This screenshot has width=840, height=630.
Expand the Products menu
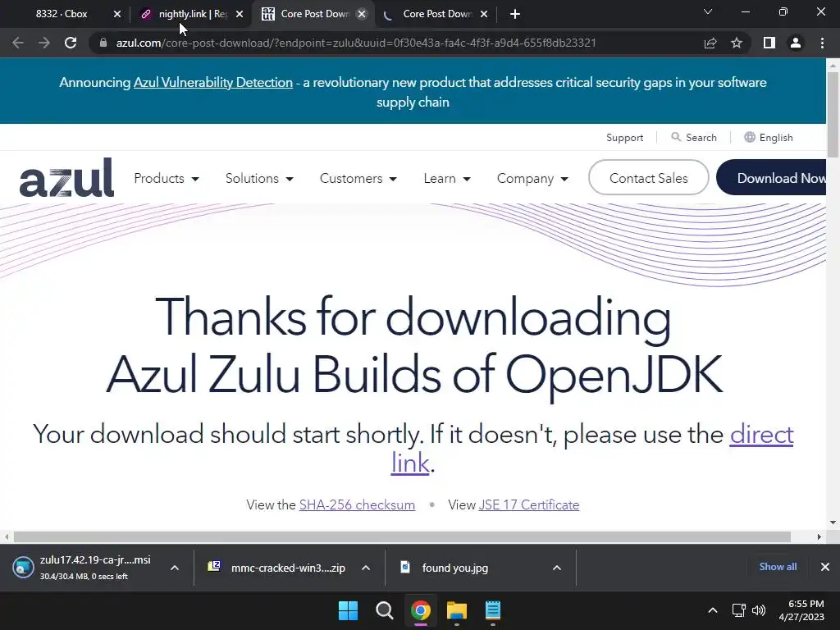[166, 178]
